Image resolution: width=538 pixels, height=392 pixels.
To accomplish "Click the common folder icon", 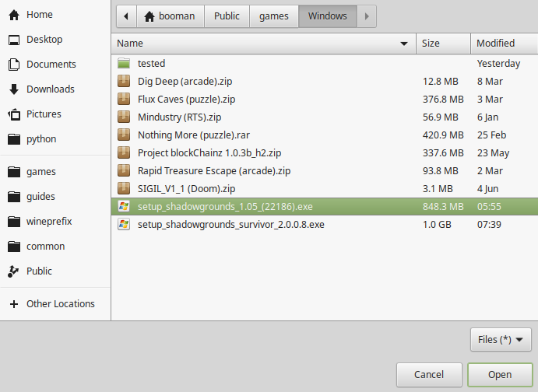I will point(14,247).
